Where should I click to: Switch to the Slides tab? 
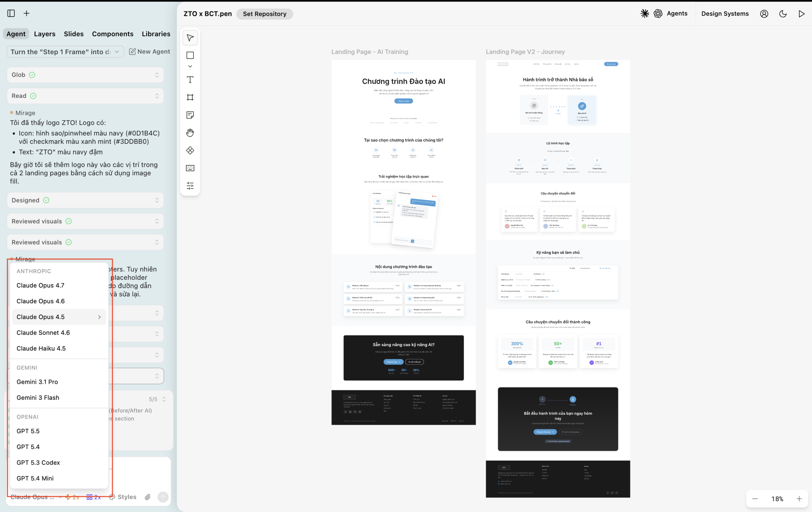[x=74, y=34]
